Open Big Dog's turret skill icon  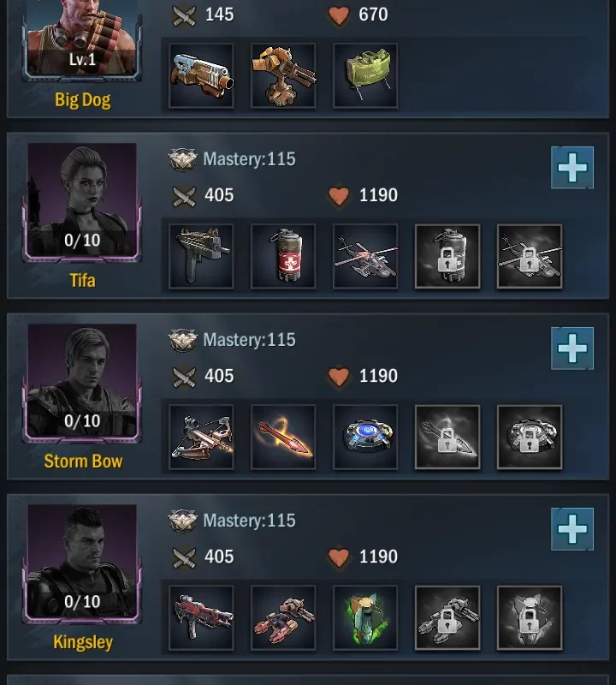click(283, 75)
